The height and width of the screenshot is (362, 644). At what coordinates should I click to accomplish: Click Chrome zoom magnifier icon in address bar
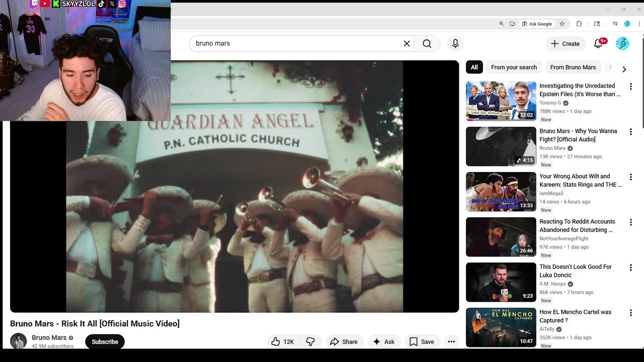pyautogui.click(x=501, y=24)
